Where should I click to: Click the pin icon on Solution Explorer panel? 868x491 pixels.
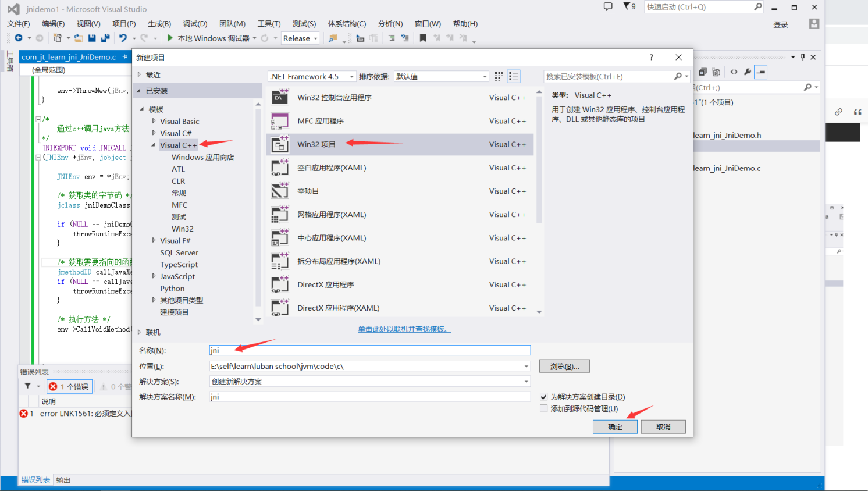click(803, 57)
